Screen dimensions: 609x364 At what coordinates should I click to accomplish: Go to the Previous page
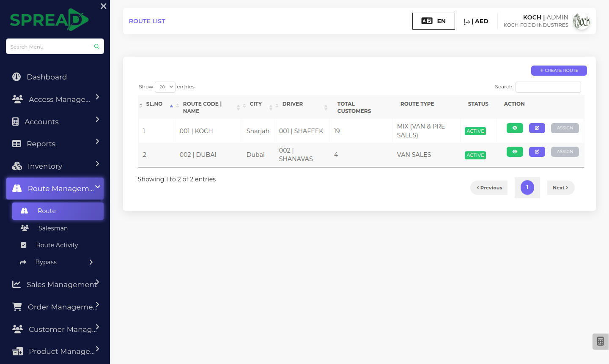coord(489,188)
